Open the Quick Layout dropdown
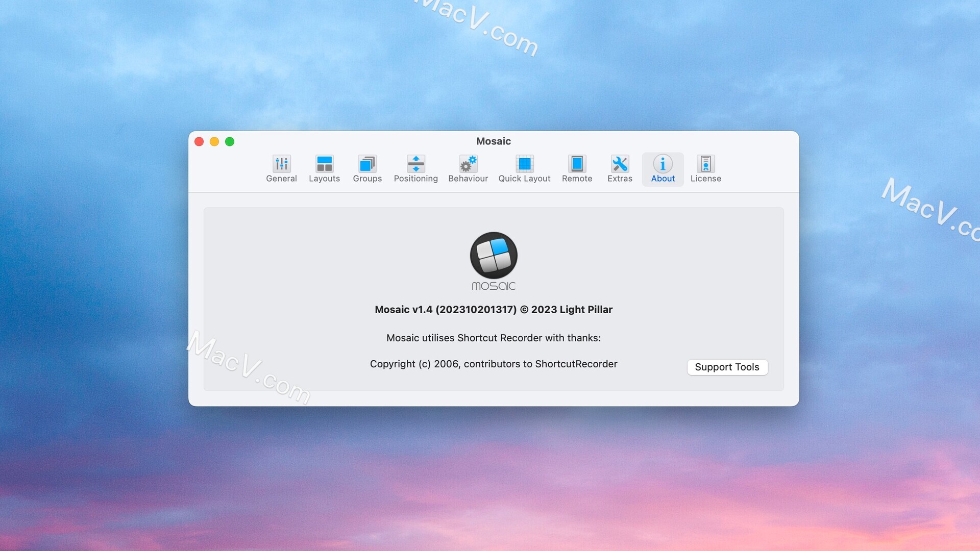The width and height of the screenshot is (980, 551). pos(524,168)
